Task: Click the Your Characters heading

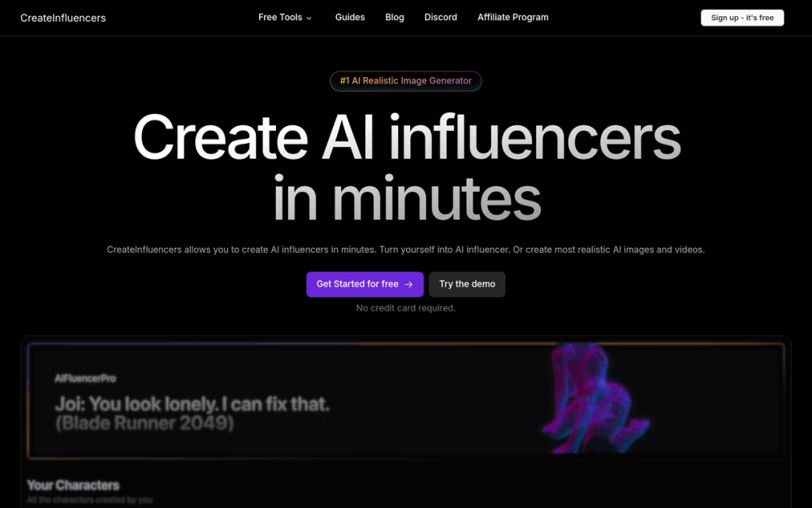Action: click(73, 485)
